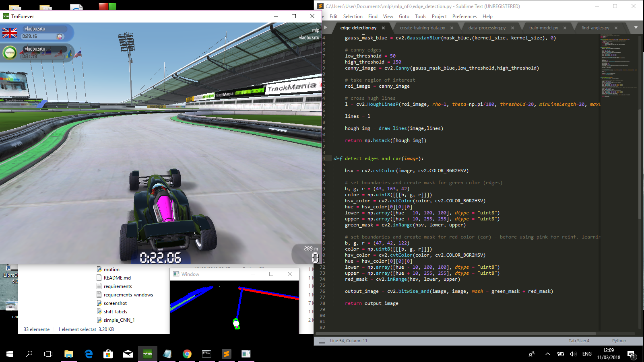Viewport: 644px width, 362px height.
Task: Open the Windows Start menu
Action: [x=10, y=354]
